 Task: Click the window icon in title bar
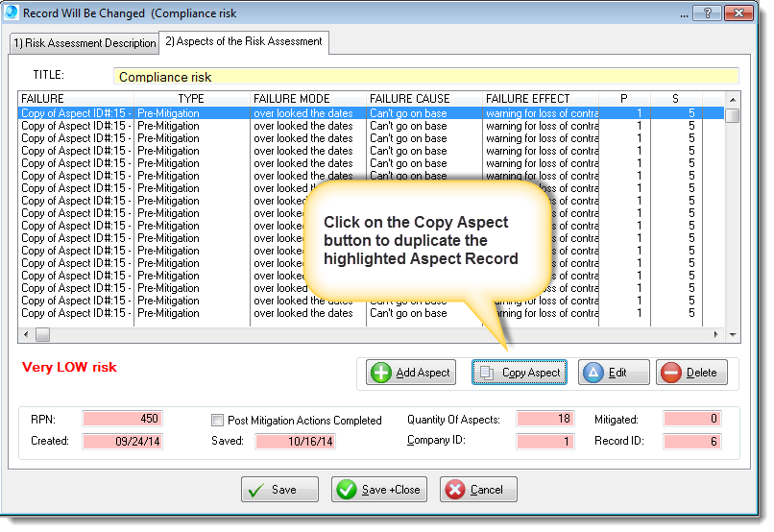coord(12,13)
